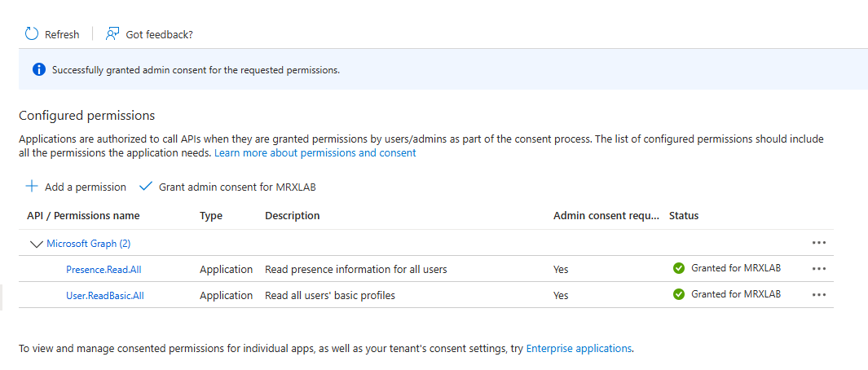Select Application type cell in User.ReadBasic.All row
Image resolution: width=868 pixels, height=370 pixels.
tap(226, 296)
